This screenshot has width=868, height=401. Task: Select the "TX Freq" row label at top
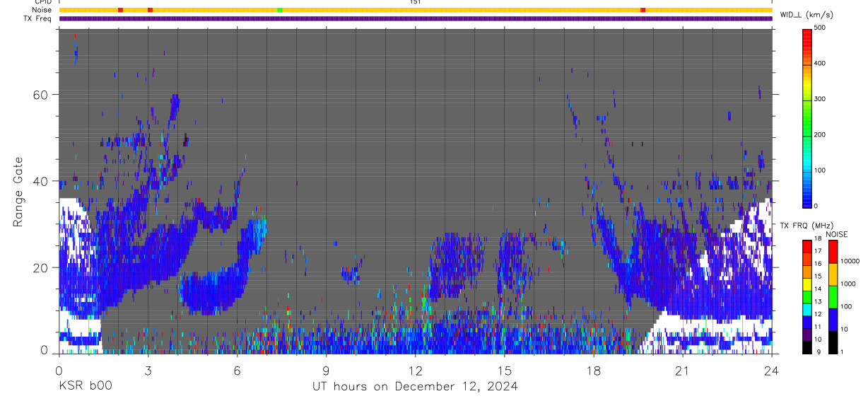tap(39, 18)
